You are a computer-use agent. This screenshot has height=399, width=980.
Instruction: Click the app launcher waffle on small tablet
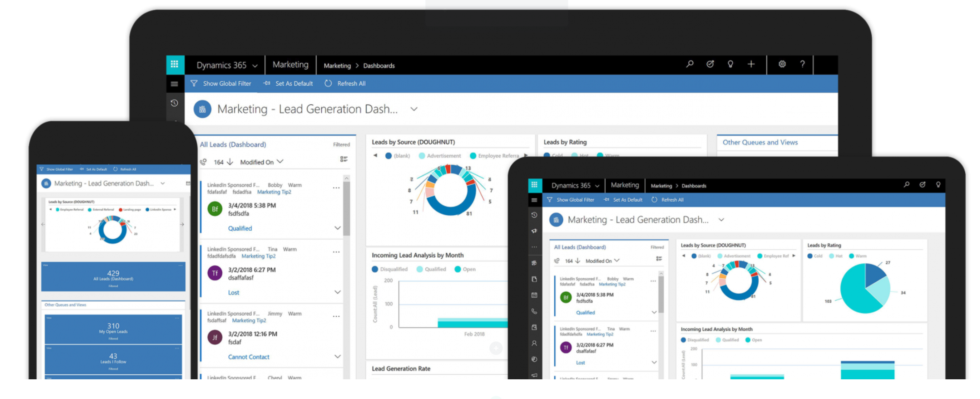(x=535, y=185)
